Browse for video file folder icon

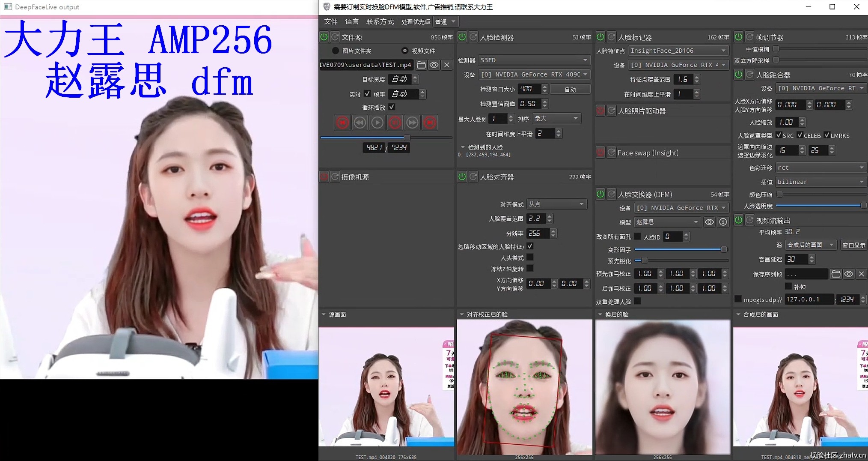tap(422, 65)
